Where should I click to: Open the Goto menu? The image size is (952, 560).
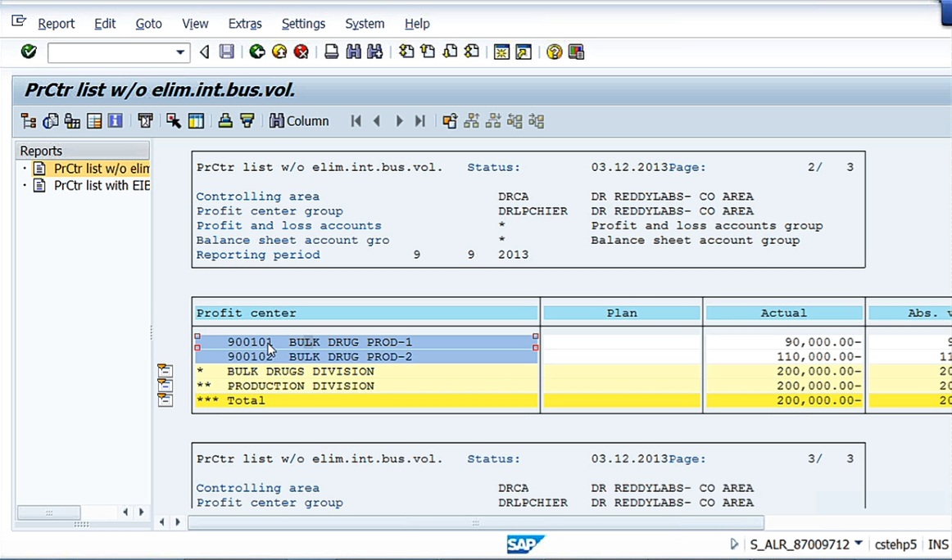(148, 24)
